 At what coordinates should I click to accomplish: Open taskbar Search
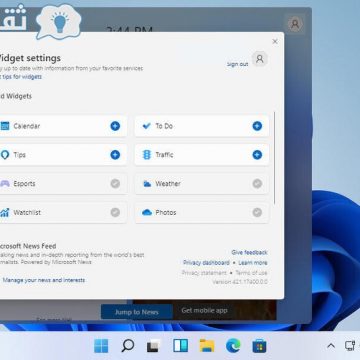[x=127, y=346]
